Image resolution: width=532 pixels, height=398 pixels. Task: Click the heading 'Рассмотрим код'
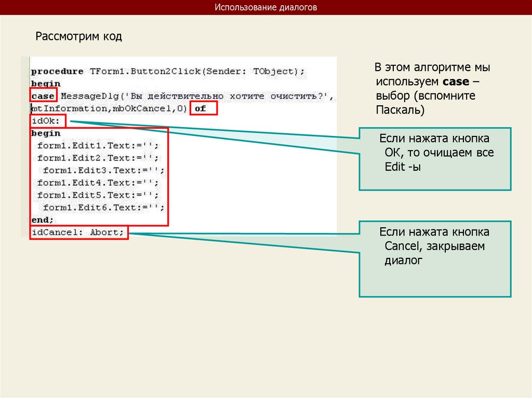click(x=79, y=36)
